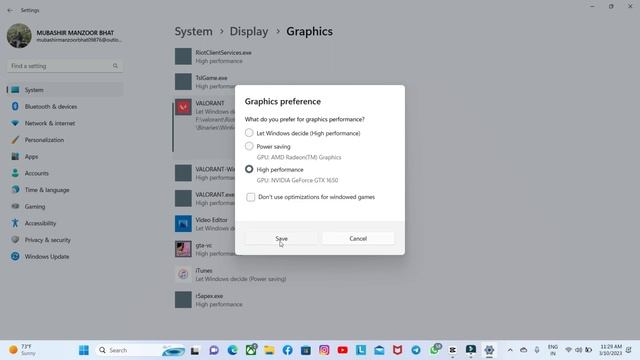Image resolution: width=640 pixels, height=360 pixels.
Task: Open Facebook from taskbar
Action: pos(287,350)
